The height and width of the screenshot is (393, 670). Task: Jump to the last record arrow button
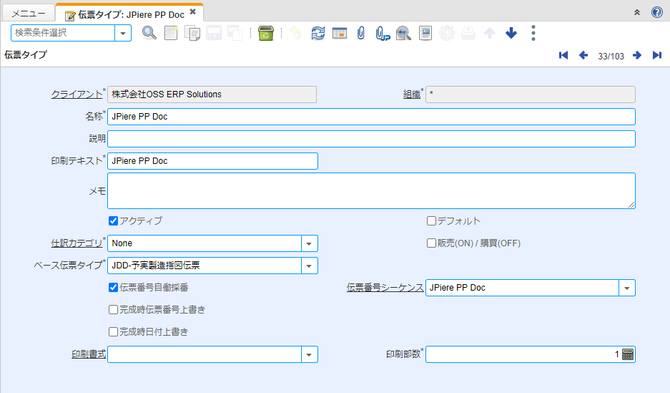657,55
